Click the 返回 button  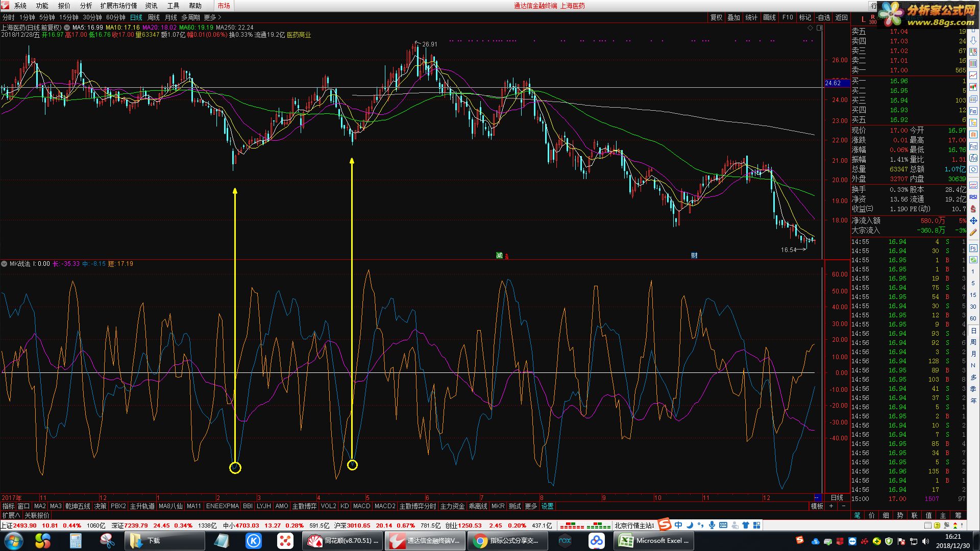[841, 17]
